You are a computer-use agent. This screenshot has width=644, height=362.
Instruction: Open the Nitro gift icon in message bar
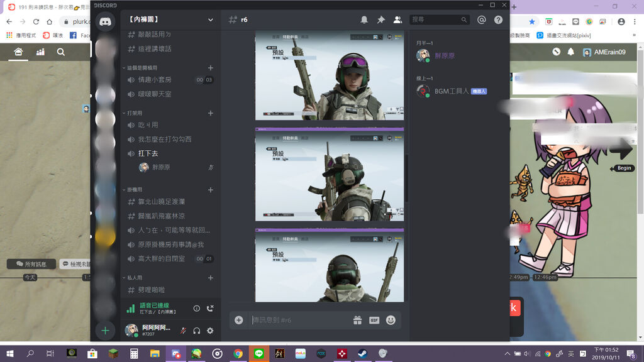pyautogui.click(x=357, y=320)
